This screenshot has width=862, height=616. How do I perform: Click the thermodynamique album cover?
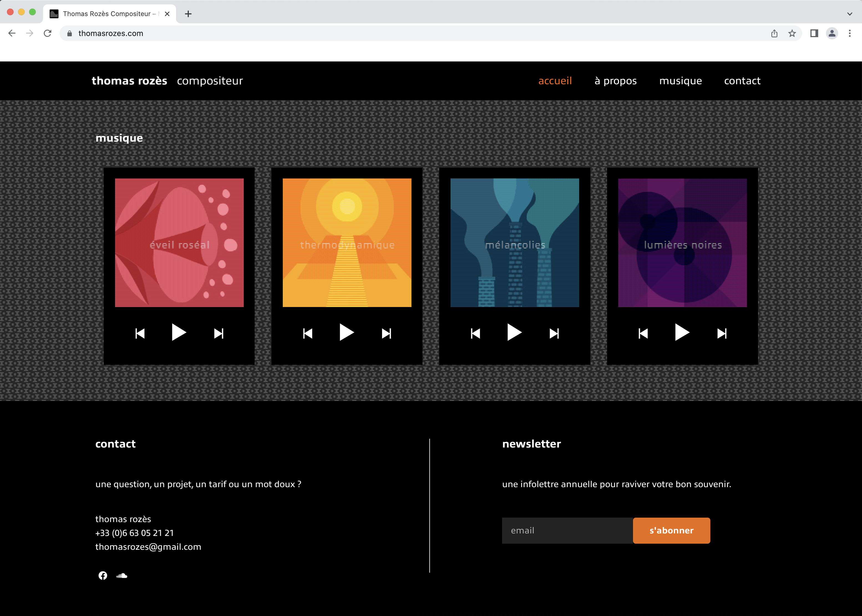(x=347, y=243)
